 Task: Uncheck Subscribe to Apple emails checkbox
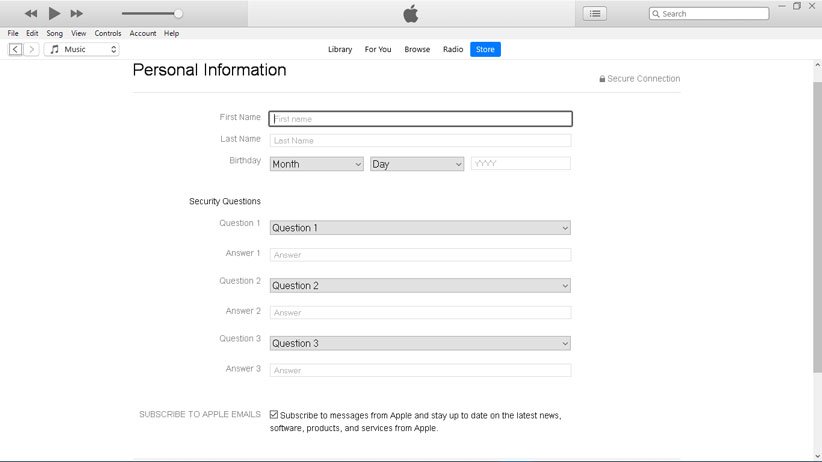click(x=274, y=414)
